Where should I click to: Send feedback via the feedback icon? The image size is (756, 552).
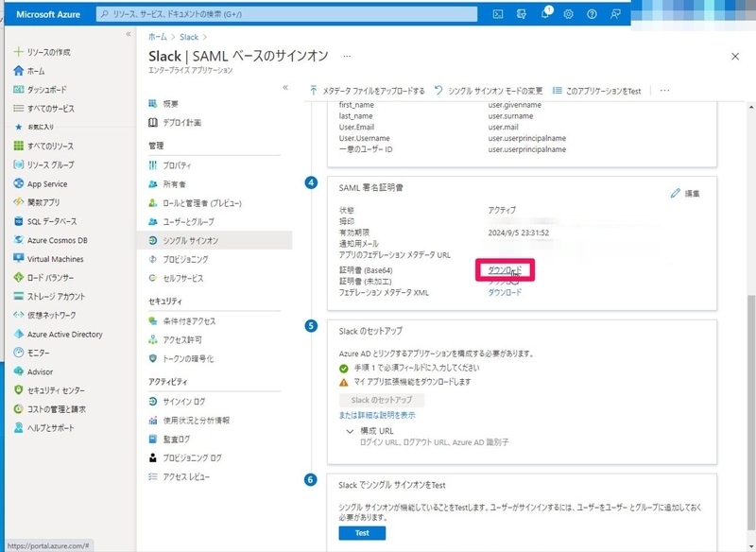(615, 13)
